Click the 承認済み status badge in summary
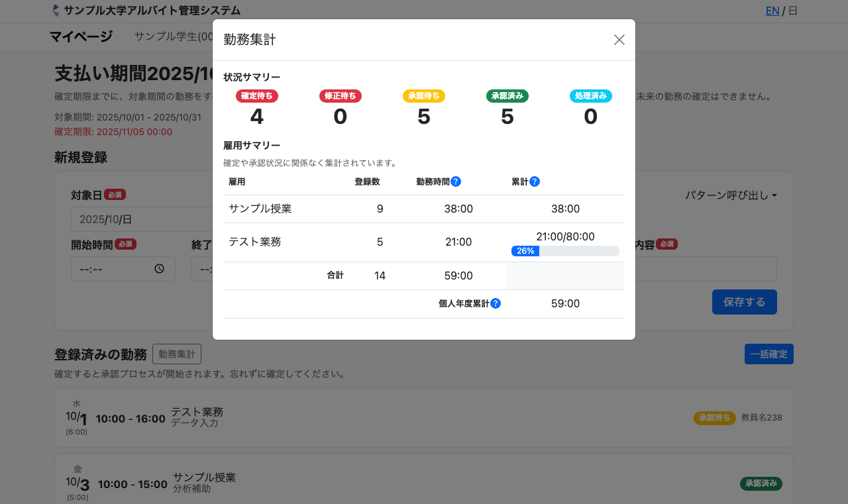The width and height of the screenshot is (848, 504). pyautogui.click(x=507, y=96)
